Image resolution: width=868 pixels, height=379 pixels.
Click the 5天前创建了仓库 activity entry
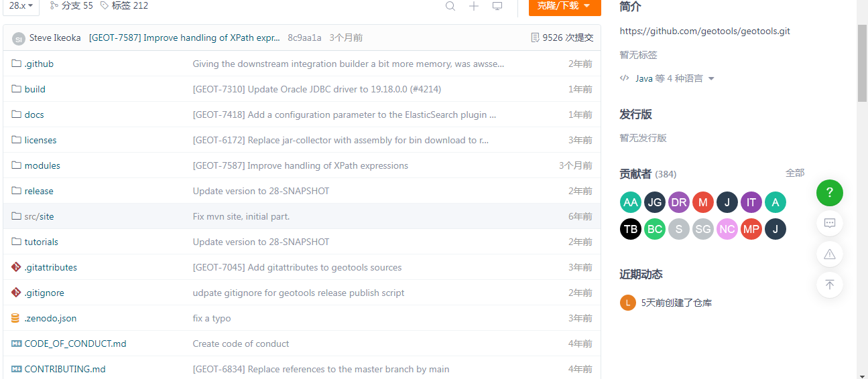[676, 303]
